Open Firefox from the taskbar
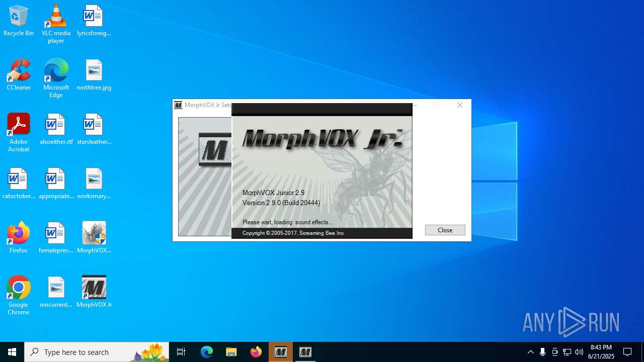 pos(256,352)
